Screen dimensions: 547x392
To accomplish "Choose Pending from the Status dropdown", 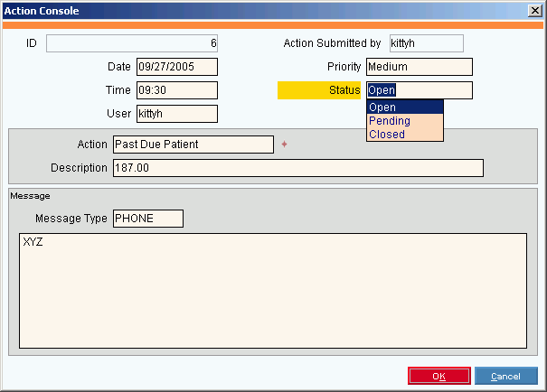I will 404,121.
